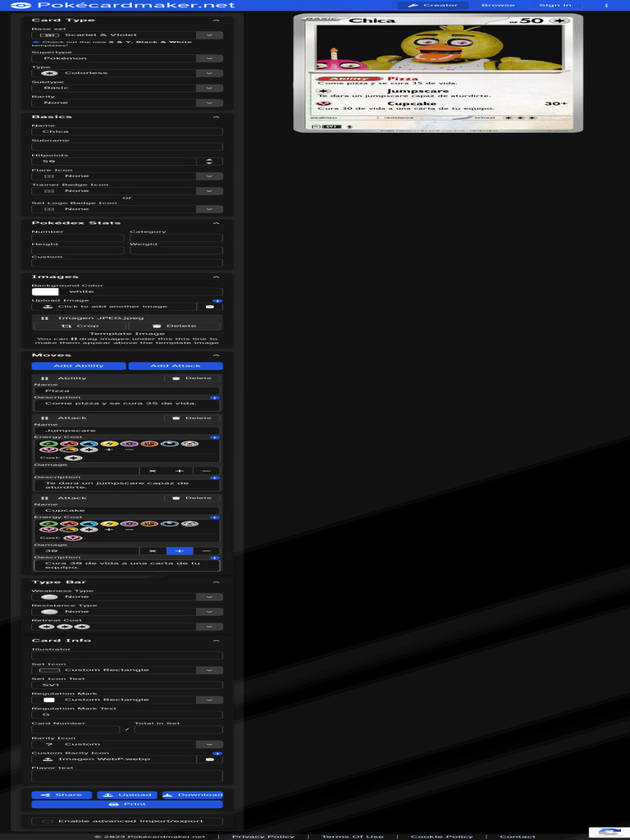Click the Pokécardmaker.net logo
This screenshot has width=630, height=840.
[123, 6]
